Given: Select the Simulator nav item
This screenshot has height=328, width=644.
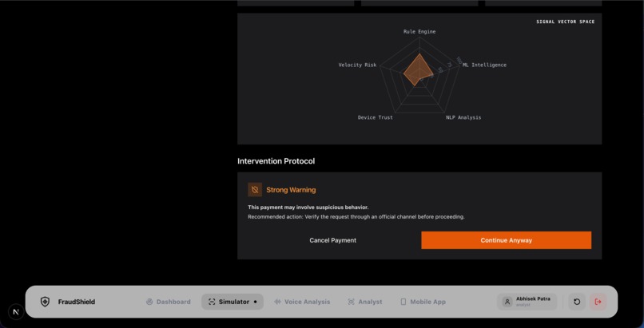Looking at the screenshot, I should coord(233,302).
